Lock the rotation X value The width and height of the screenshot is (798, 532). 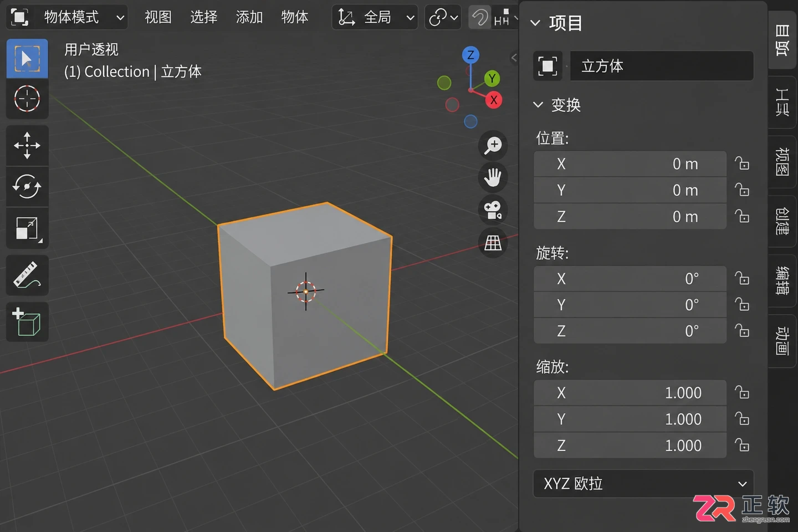click(x=742, y=279)
